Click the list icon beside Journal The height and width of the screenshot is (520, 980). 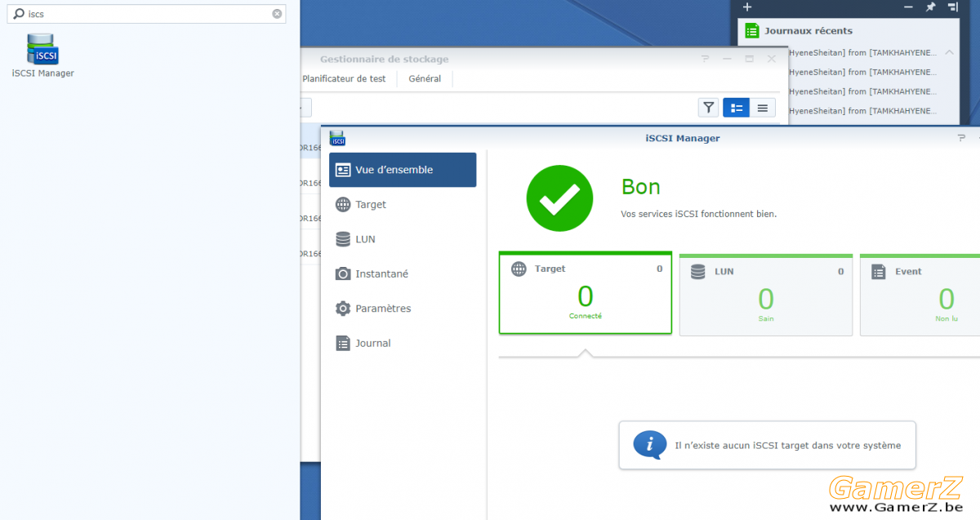[x=343, y=343]
